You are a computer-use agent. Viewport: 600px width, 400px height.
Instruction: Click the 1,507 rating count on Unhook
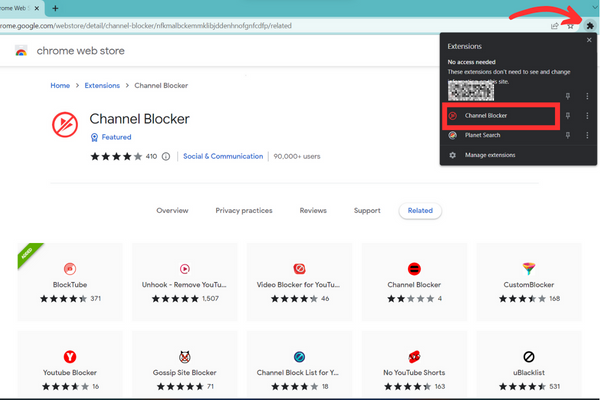(210, 299)
